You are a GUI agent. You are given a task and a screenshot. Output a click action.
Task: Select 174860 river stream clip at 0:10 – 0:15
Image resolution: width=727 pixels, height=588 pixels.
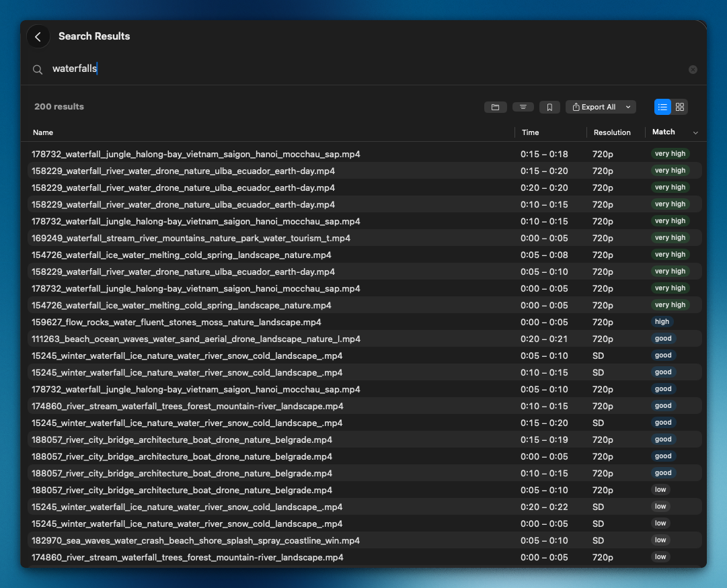pyautogui.click(x=365, y=406)
